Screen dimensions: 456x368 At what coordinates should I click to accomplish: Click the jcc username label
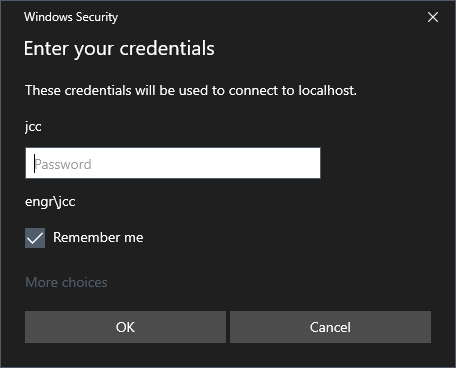click(33, 127)
